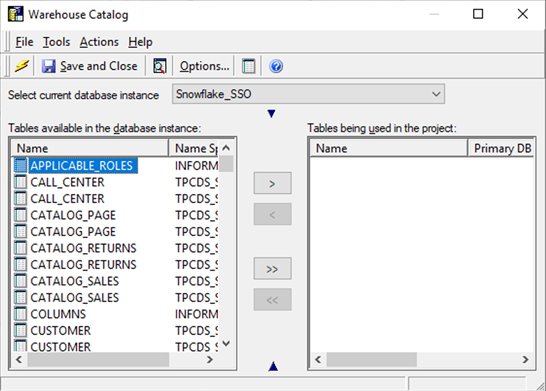Open help via blue question mark icon
The image size is (546, 391).
click(276, 66)
